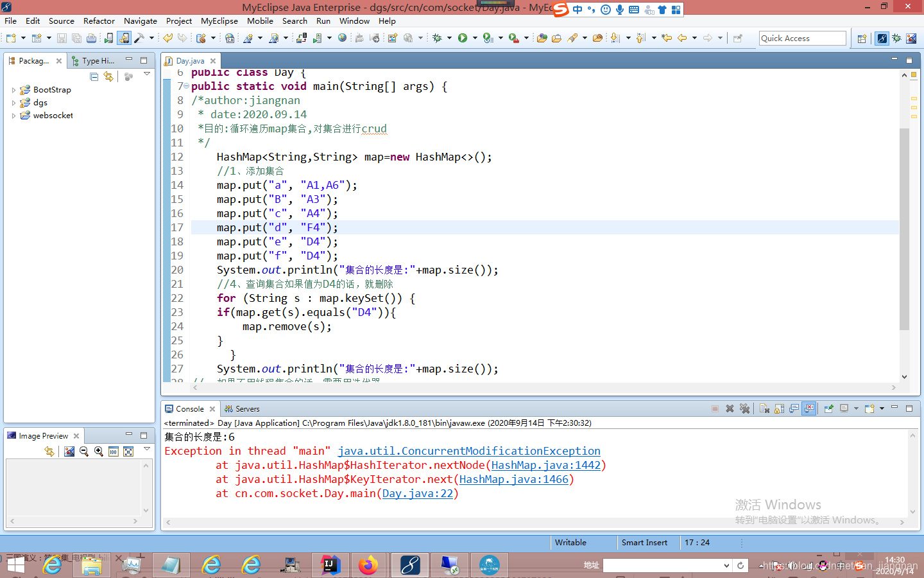
Task: Click Remove All Terminated Launches icon
Action: pyautogui.click(x=744, y=408)
